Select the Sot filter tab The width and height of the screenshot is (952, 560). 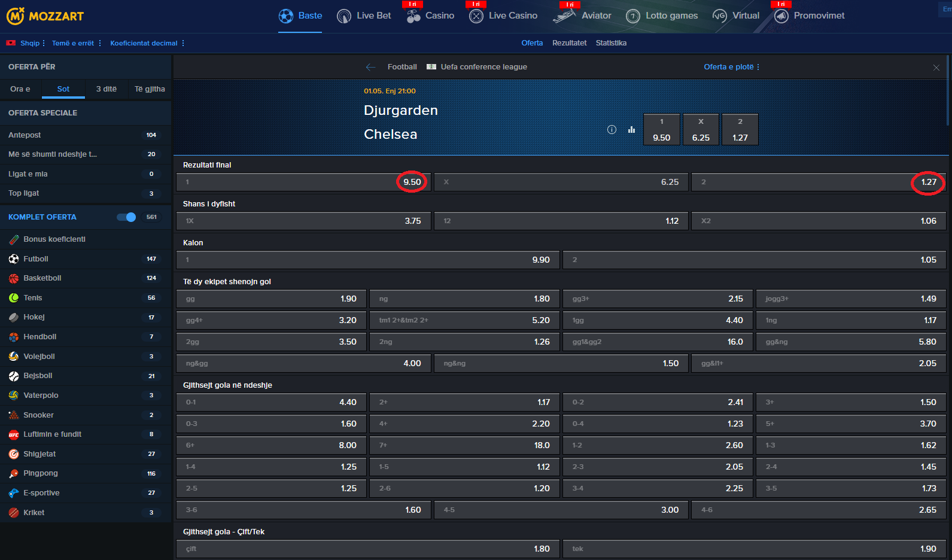point(63,89)
